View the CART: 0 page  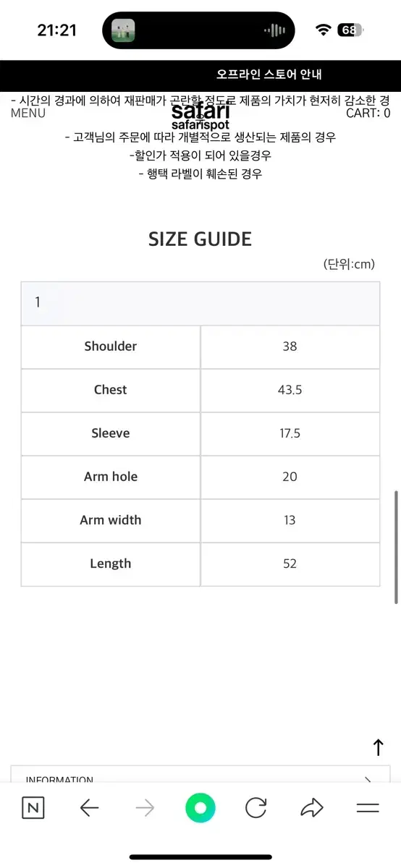pyautogui.click(x=368, y=113)
